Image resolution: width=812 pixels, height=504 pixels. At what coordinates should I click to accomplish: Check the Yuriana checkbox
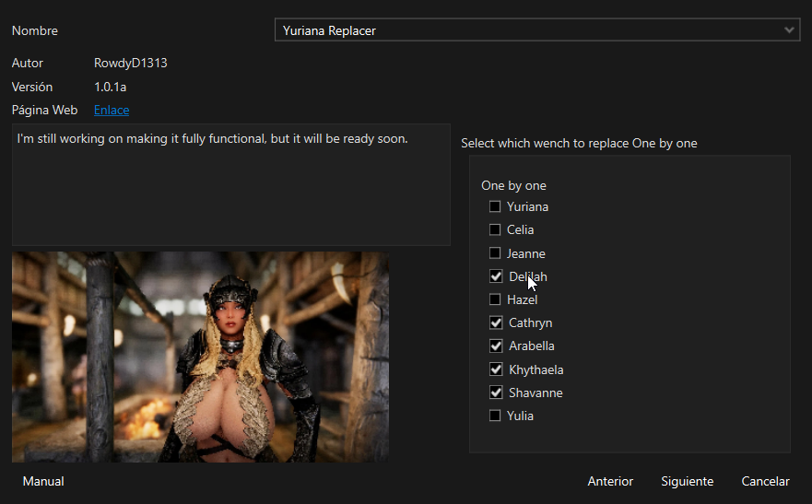click(x=495, y=206)
